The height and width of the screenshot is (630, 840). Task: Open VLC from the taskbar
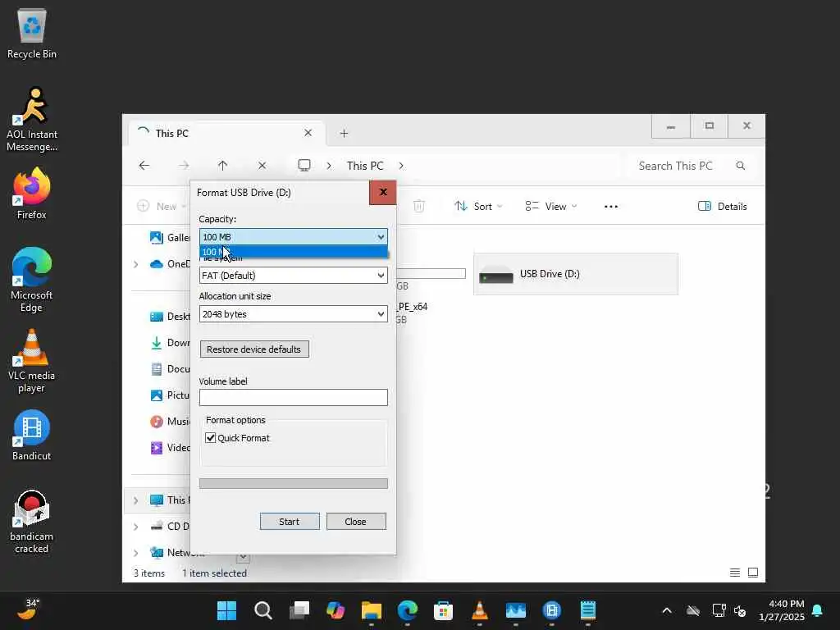tap(479, 610)
